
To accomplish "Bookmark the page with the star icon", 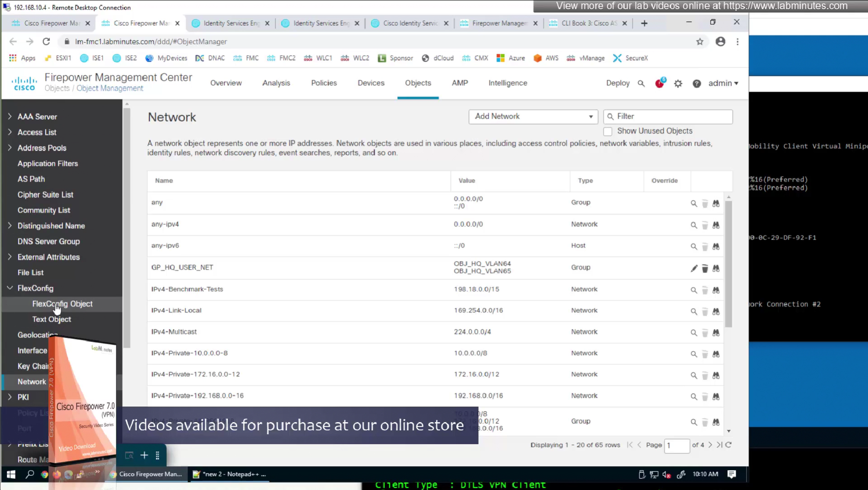I will [x=699, y=42].
